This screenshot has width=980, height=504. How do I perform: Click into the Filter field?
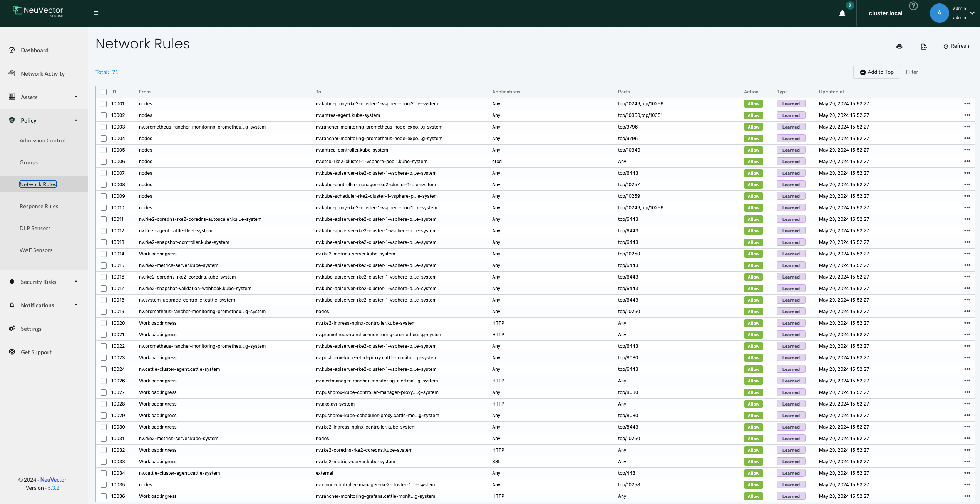pyautogui.click(x=940, y=72)
